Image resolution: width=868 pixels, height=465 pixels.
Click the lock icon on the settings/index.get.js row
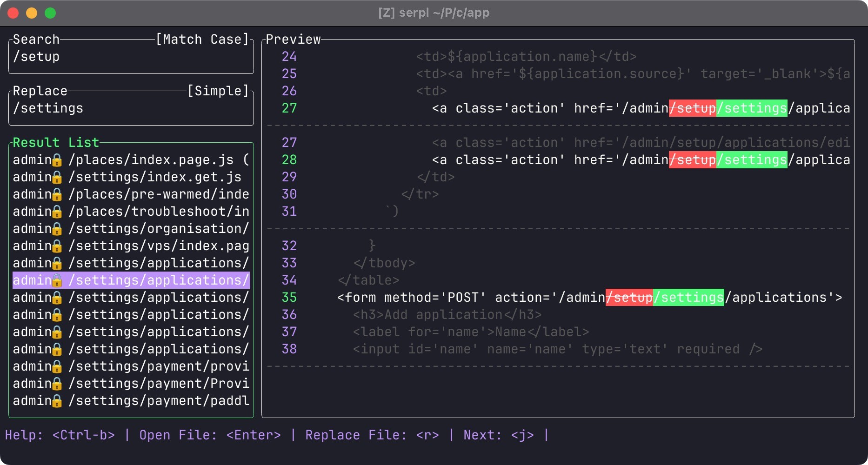pyautogui.click(x=57, y=178)
